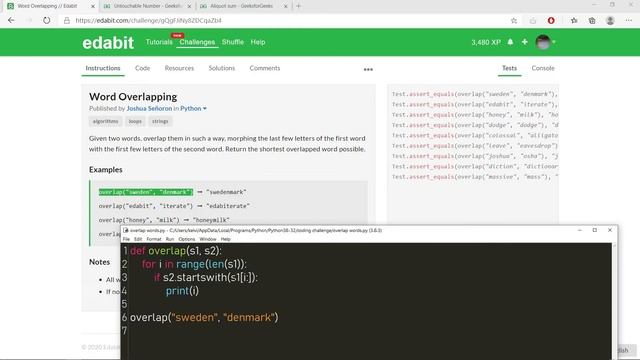Close the Aliquot sum tab

286,6
